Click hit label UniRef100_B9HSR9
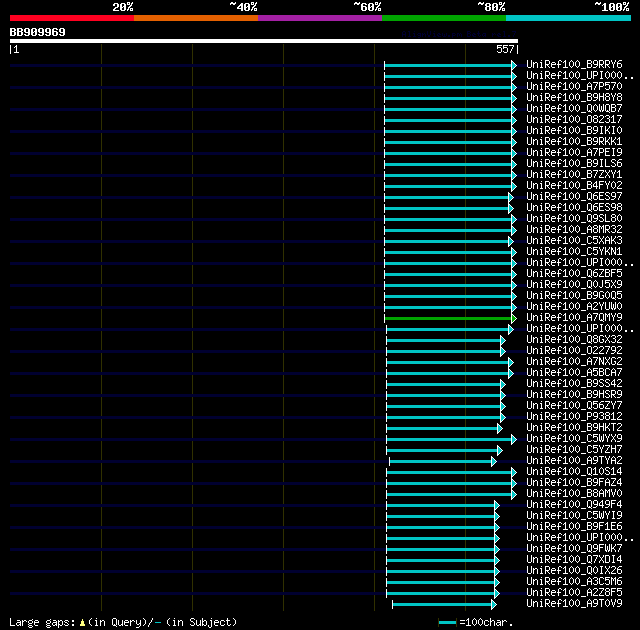640x630 pixels. pyautogui.click(x=574, y=395)
